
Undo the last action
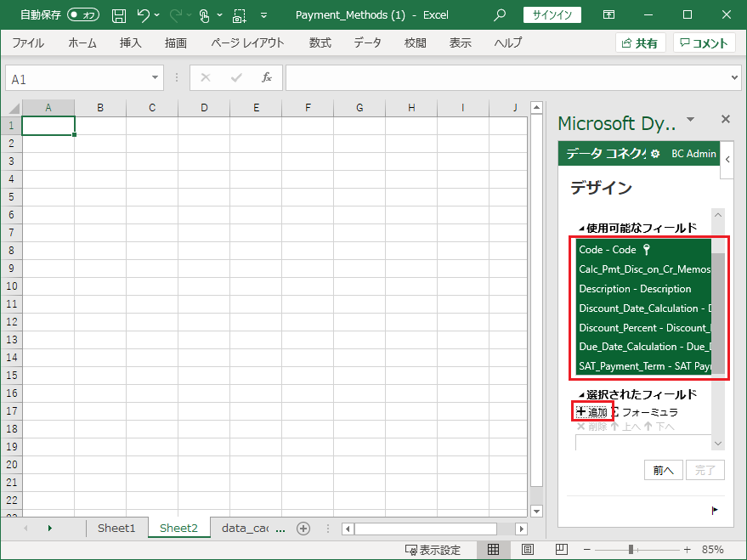[x=144, y=15]
